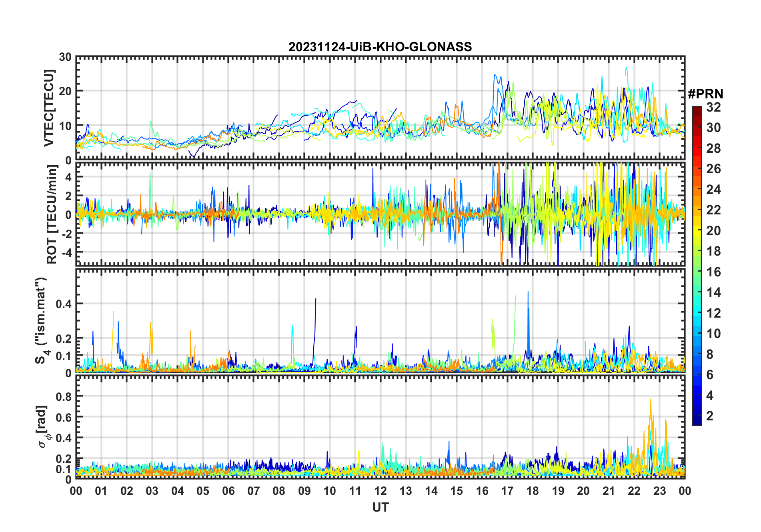This screenshot has height=532, width=761.
Task: Select the 23 hour tick on the UT axis
Action: [x=659, y=491]
